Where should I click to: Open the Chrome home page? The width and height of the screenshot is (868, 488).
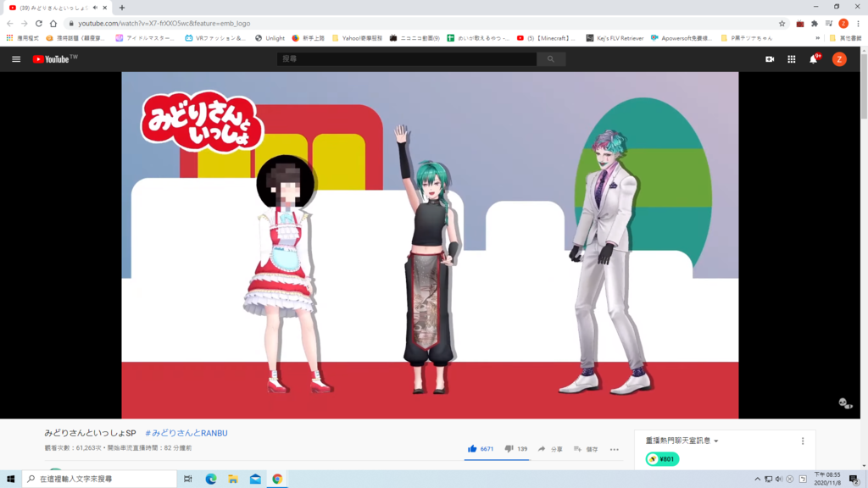[53, 23]
